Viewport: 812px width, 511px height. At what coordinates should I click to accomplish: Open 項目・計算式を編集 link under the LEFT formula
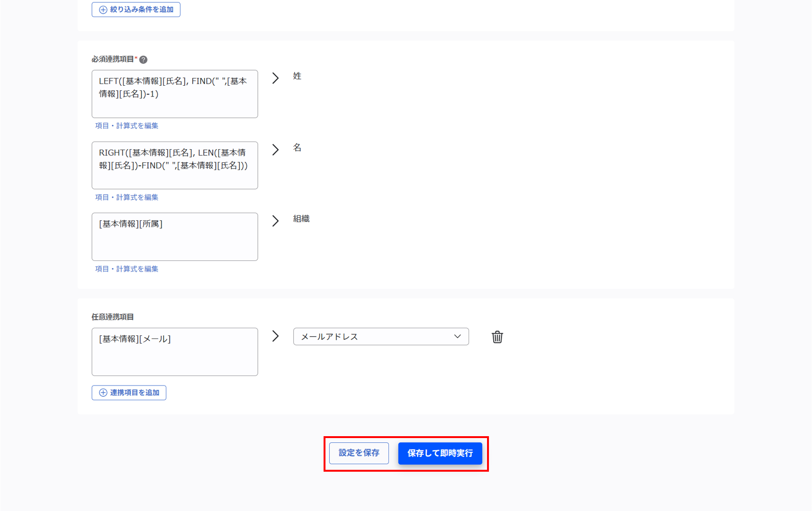(126, 126)
